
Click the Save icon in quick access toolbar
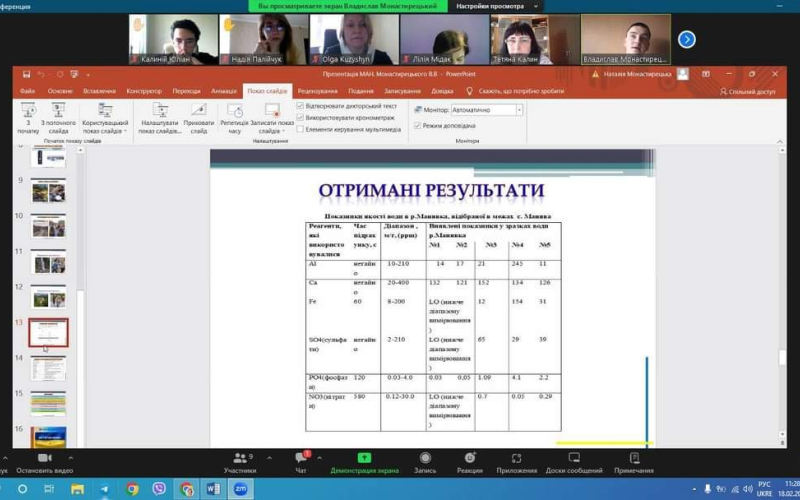[27, 74]
